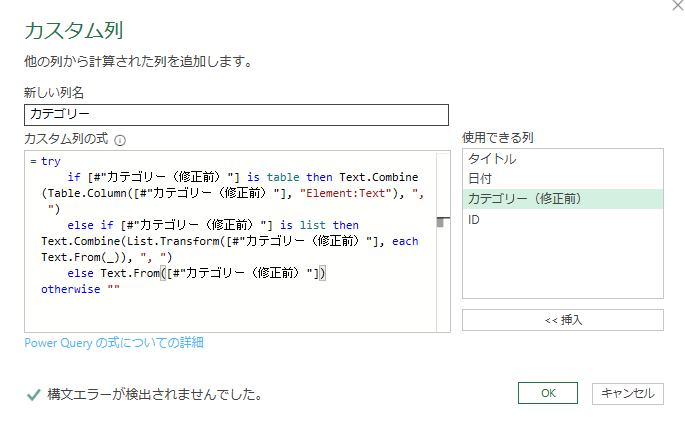Select 日付 in the available columns list
685x427 pixels.
(x=481, y=178)
